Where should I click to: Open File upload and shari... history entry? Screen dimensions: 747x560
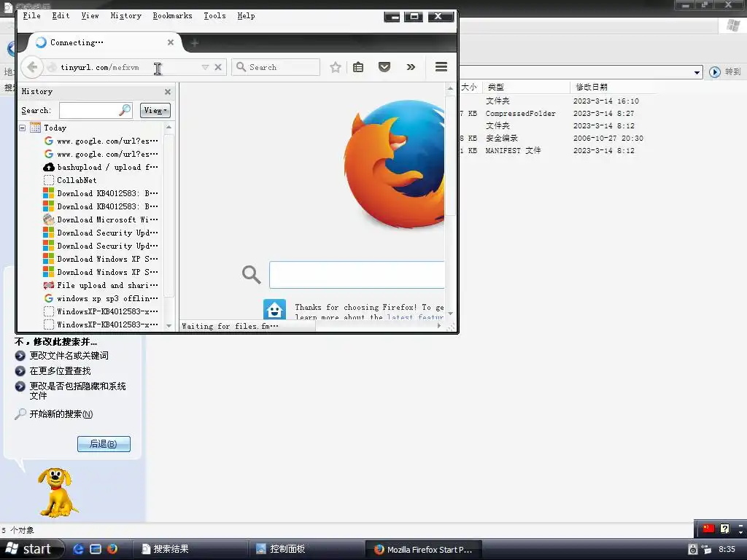[x=101, y=285]
